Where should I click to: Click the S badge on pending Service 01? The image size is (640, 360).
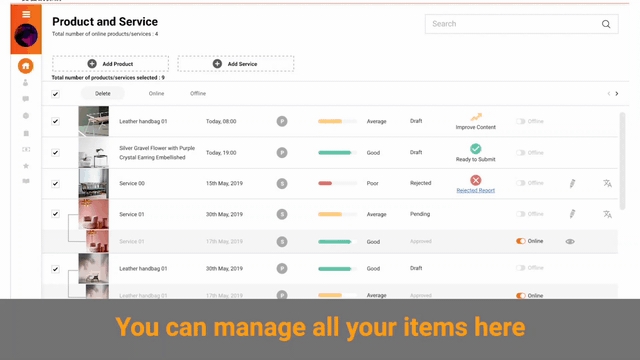[282, 214]
